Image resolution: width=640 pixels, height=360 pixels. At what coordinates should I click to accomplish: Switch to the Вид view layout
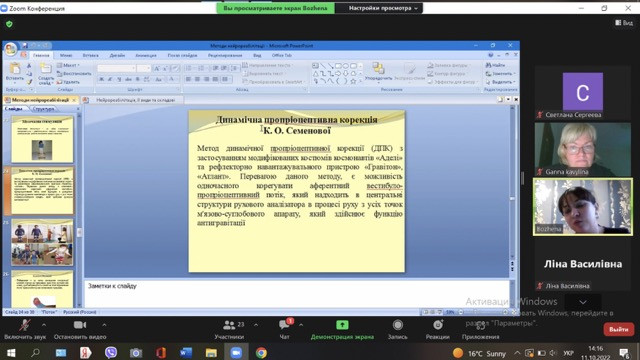click(624, 23)
